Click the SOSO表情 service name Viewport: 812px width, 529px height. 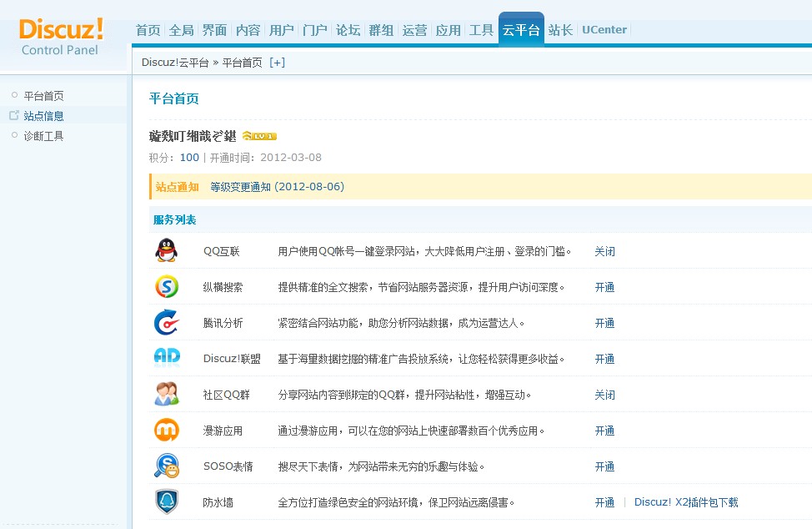[228, 466]
